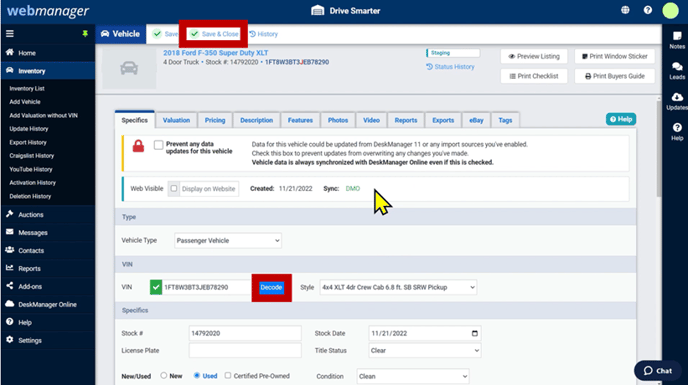The height and width of the screenshot is (385, 688).
Task: Open the top bar help question icon
Action: pos(648,10)
